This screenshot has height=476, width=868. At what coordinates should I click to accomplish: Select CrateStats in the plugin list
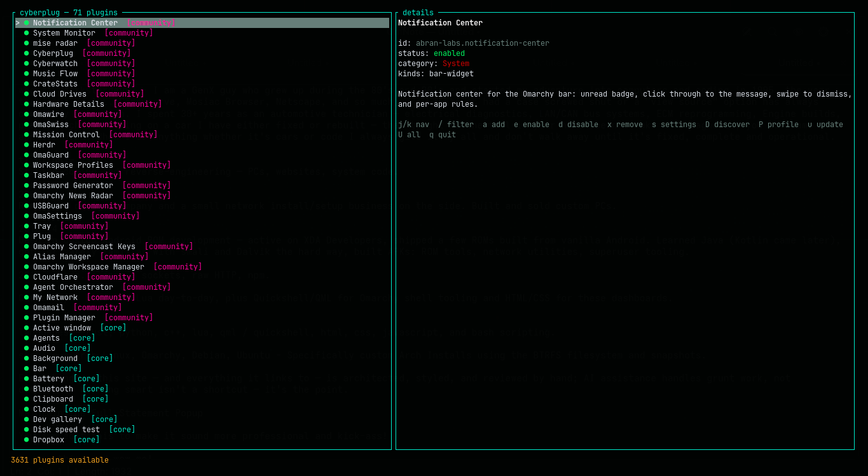202,84
